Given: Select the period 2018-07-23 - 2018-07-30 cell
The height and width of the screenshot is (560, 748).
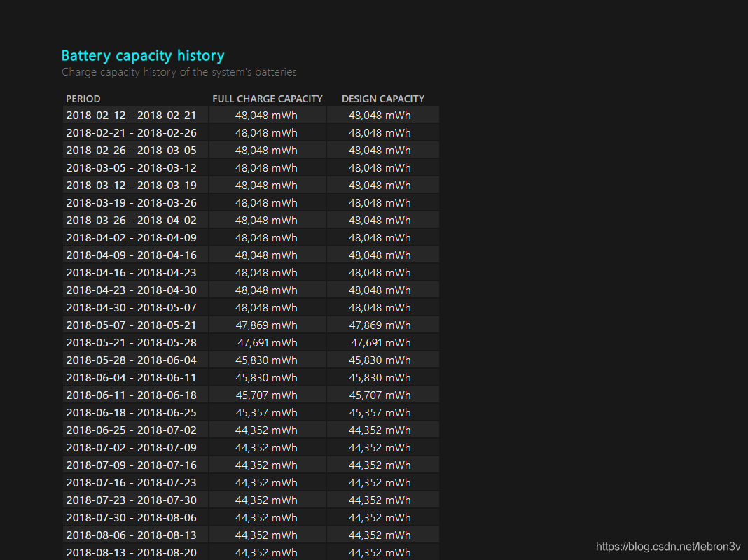Looking at the screenshot, I should (x=132, y=500).
